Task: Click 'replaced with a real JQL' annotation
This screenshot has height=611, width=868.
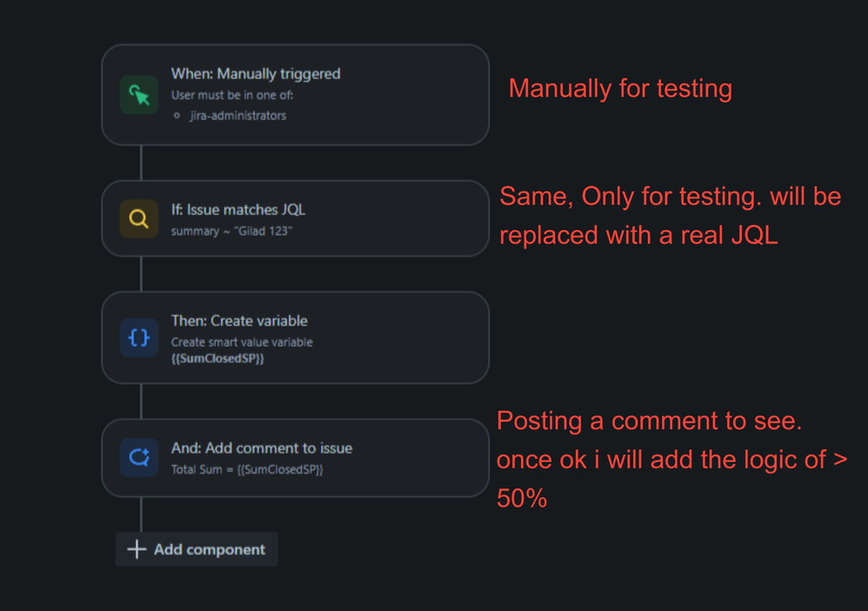Action: coord(638,235)
